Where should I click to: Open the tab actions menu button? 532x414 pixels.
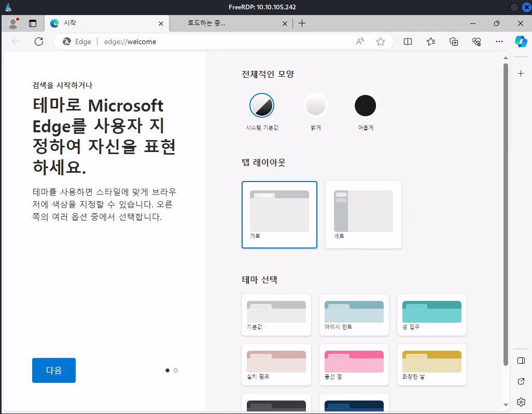[x=33, y=23]
